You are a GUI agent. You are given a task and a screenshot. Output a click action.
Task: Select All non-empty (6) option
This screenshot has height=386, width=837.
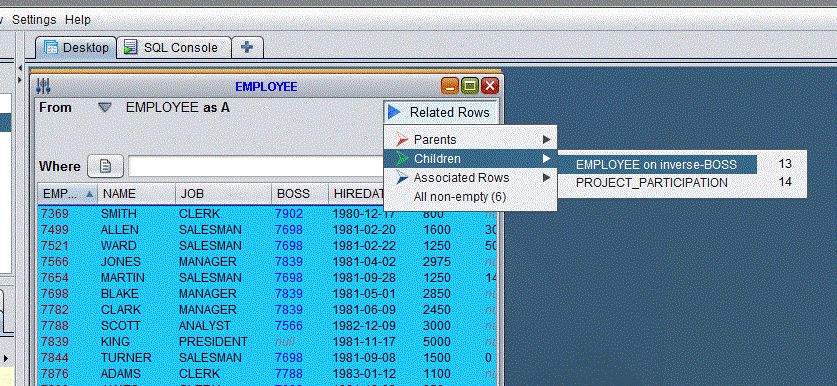pyautogui.click(x=460, y=197)
